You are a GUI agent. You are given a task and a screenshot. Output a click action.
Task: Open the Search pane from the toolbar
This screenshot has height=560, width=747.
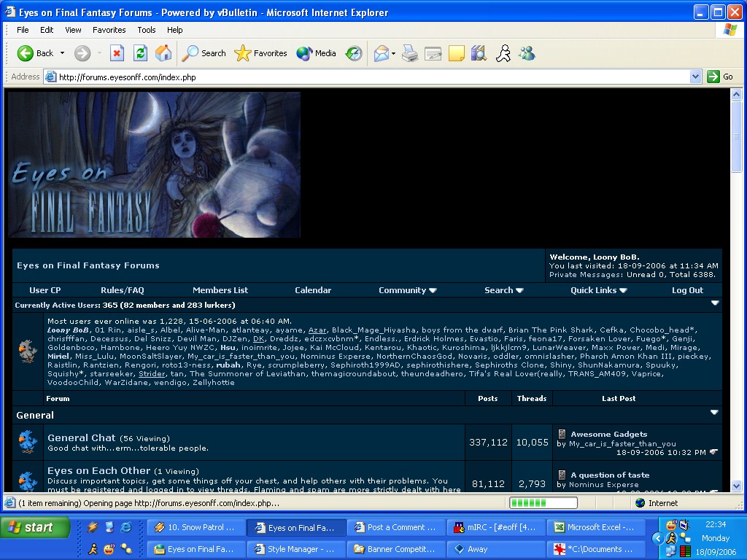pyautogui.click(x=204, y=53)
